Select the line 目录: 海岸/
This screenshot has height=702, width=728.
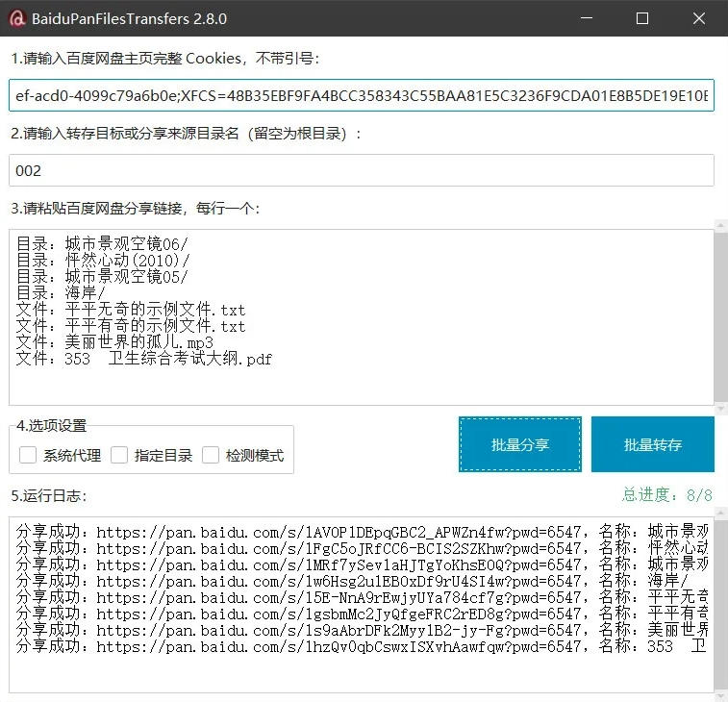[61, 293]
